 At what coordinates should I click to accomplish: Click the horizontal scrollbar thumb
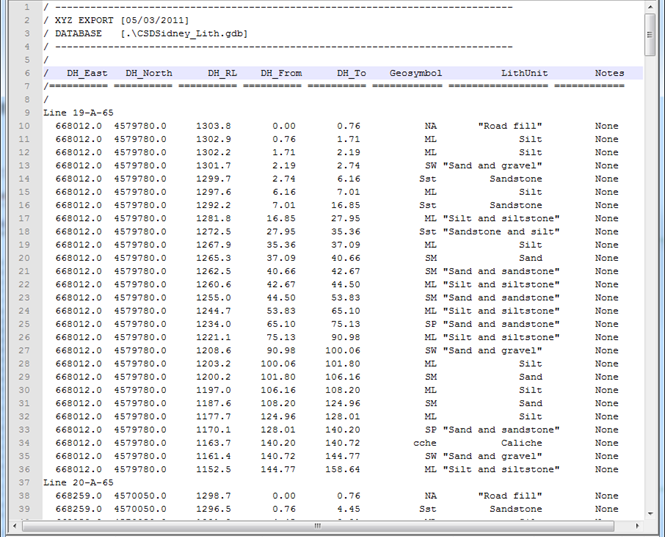(318, 526)
